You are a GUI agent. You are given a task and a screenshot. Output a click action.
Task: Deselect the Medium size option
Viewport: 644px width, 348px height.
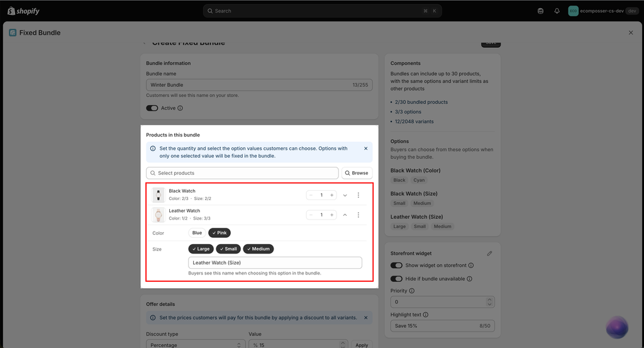coord(258,249)
